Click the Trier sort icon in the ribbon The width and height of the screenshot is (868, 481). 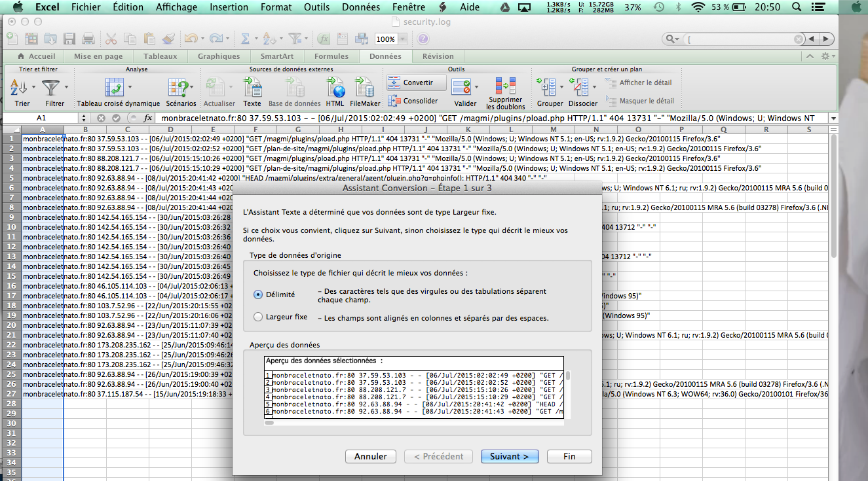click(x=19, y=87)
